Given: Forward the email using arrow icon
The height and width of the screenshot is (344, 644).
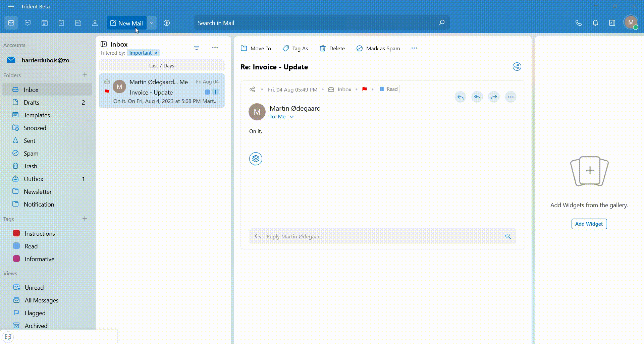Looking at the screenshot, I should pyautogui.click(x=494, y=97).
